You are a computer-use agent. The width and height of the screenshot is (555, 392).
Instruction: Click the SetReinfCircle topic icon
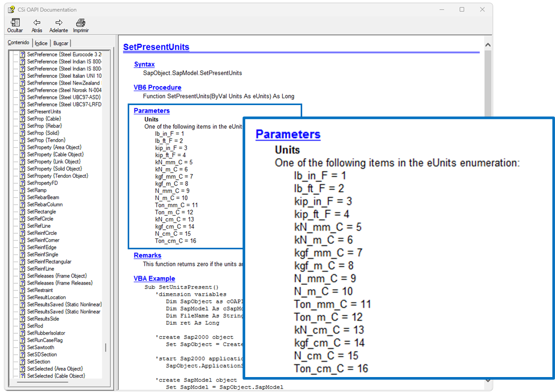22,233
